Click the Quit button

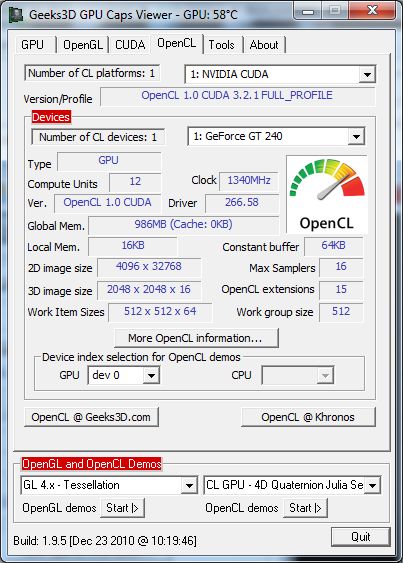coord(361,537)
